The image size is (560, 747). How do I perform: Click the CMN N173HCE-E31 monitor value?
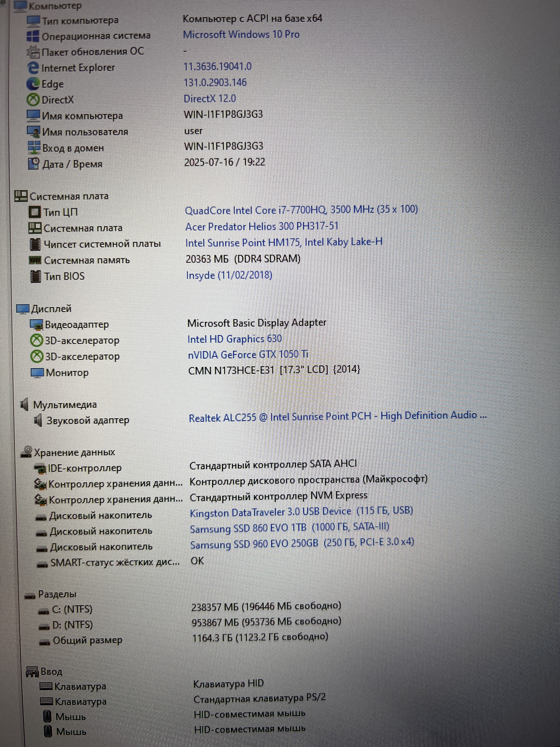(274, 370)
